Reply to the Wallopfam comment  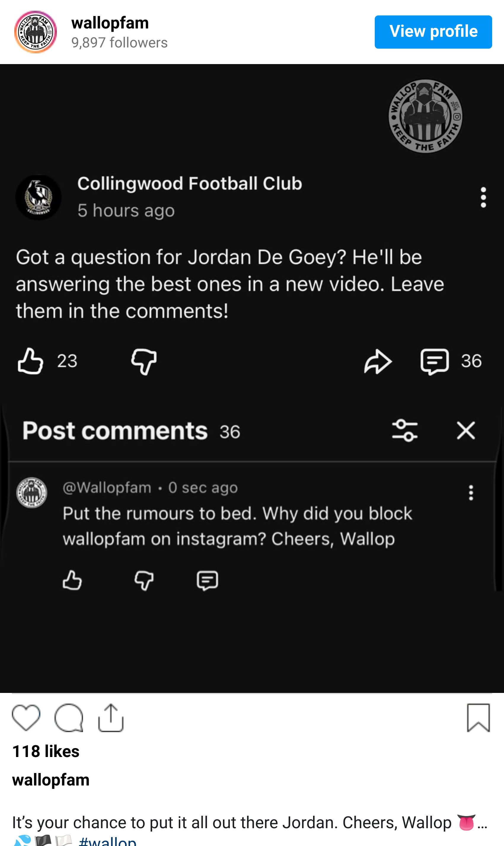(207, 580)
